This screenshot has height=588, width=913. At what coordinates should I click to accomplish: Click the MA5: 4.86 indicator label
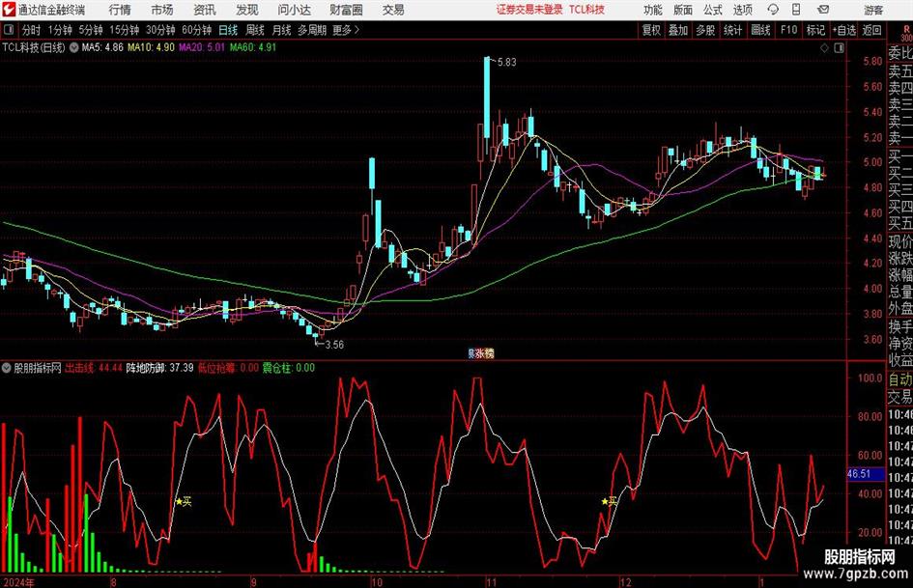(103, 47)
